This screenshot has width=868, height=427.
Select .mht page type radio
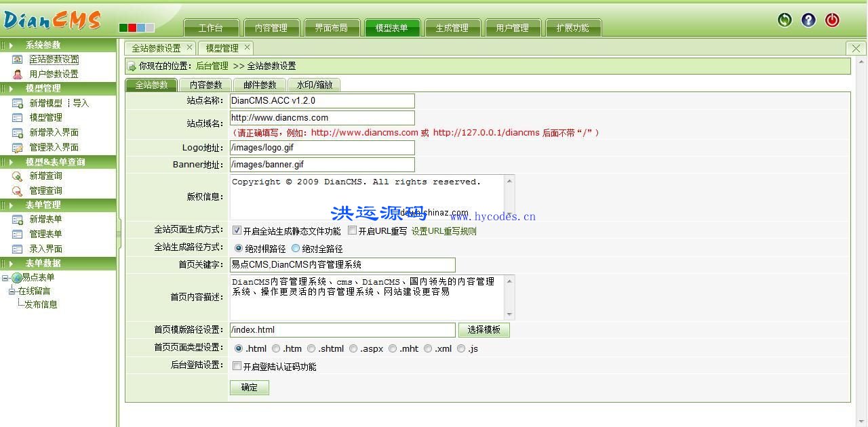(x=393, y=348)
